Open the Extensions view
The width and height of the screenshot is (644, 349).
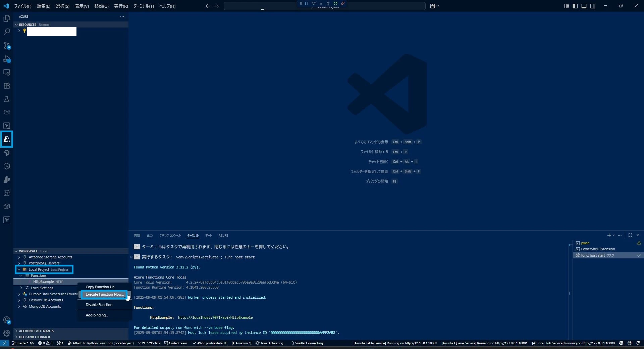[6, 86]
